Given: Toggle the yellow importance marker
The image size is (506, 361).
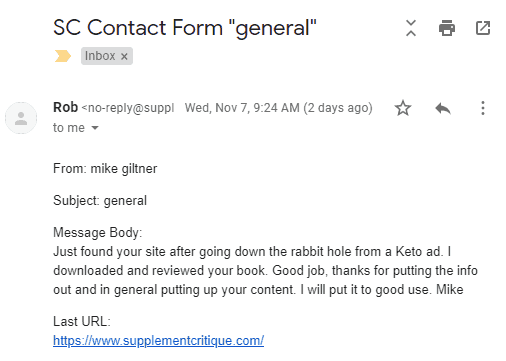Looking at the screenshot, I should 63,56.
